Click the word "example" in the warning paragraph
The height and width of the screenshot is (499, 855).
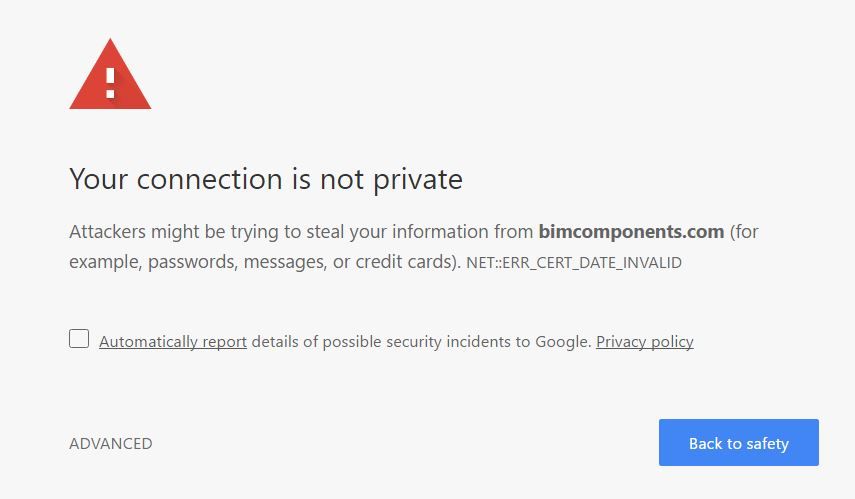[101, 262]
